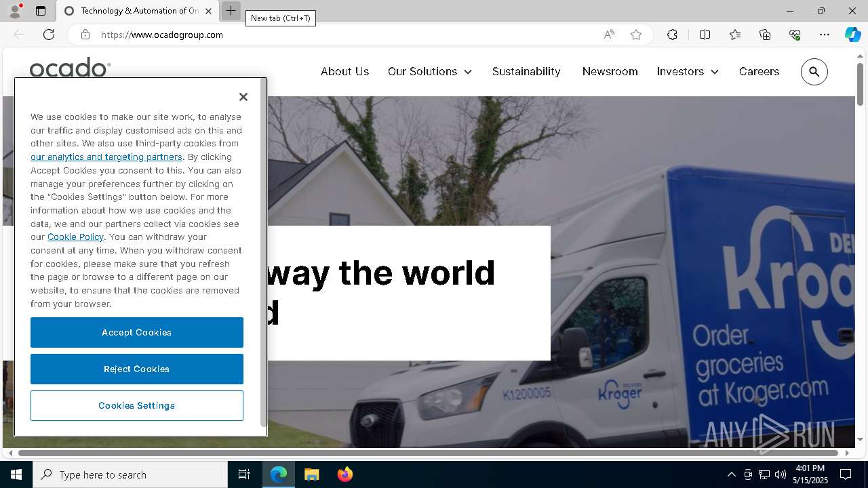Open the Careers page

click(x=759, y=71)
